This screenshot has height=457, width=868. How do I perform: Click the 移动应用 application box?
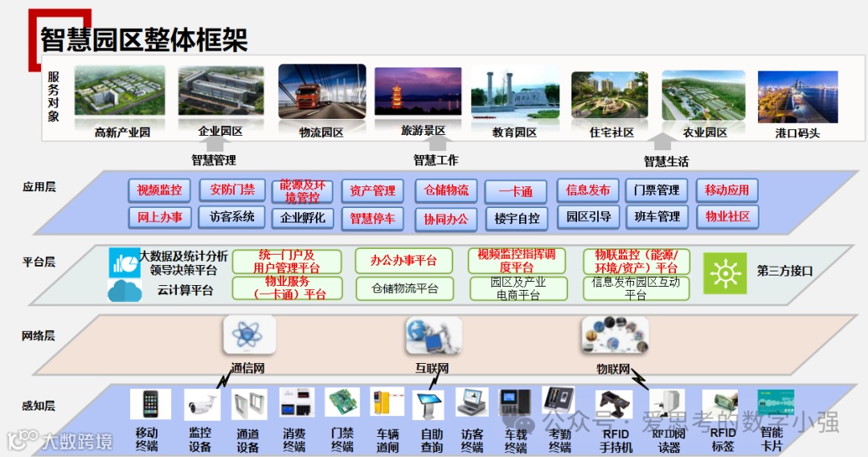pos(727,190)
